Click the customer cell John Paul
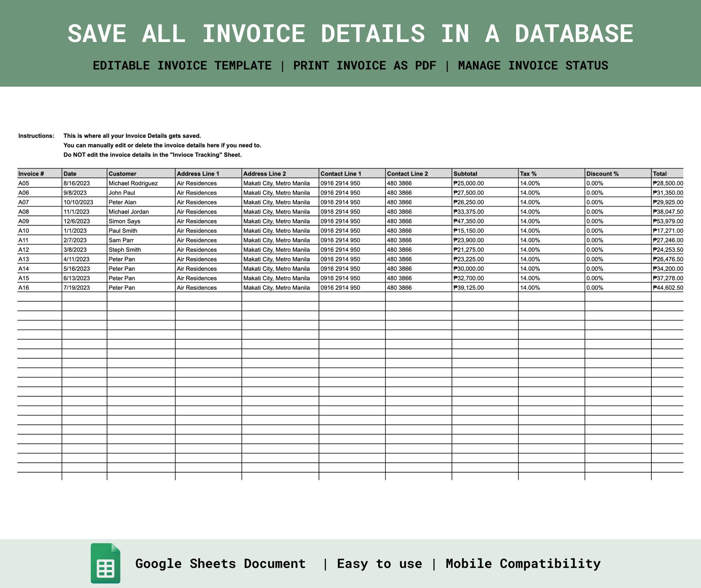Image resolution: width=701 pixels, height=588 pixels. [x=141, y=192]
